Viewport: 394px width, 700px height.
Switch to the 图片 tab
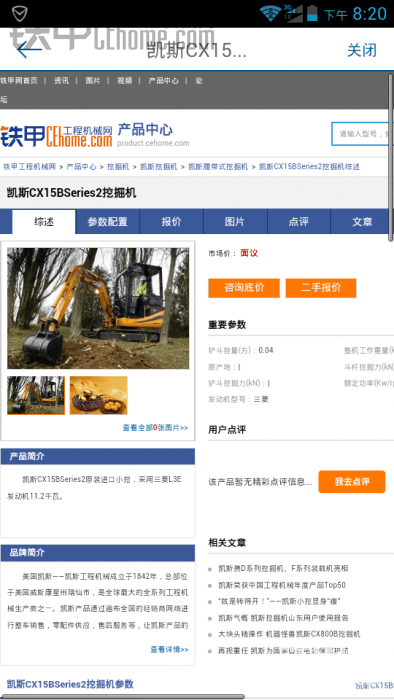235,221
